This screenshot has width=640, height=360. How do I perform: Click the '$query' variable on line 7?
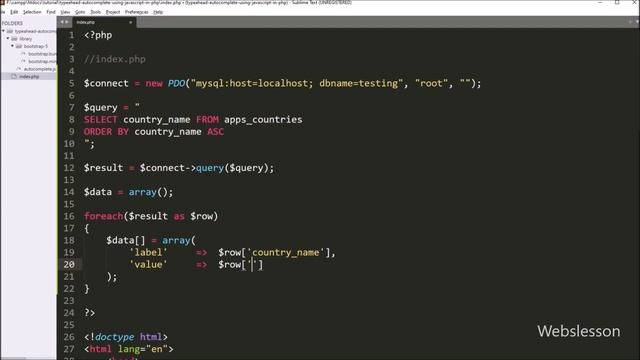click(x=100, y=107)
